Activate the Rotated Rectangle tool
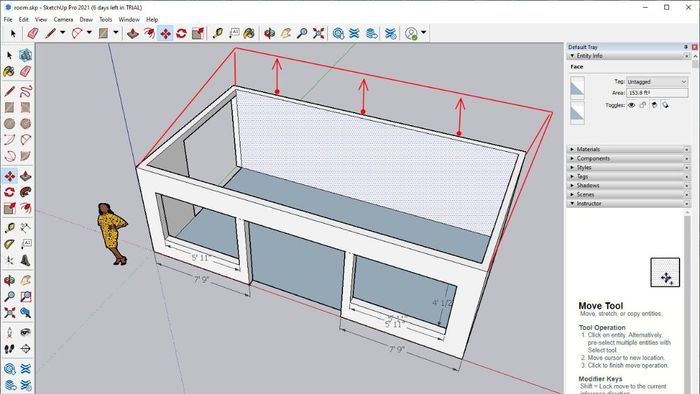 [x=25, y=108]
